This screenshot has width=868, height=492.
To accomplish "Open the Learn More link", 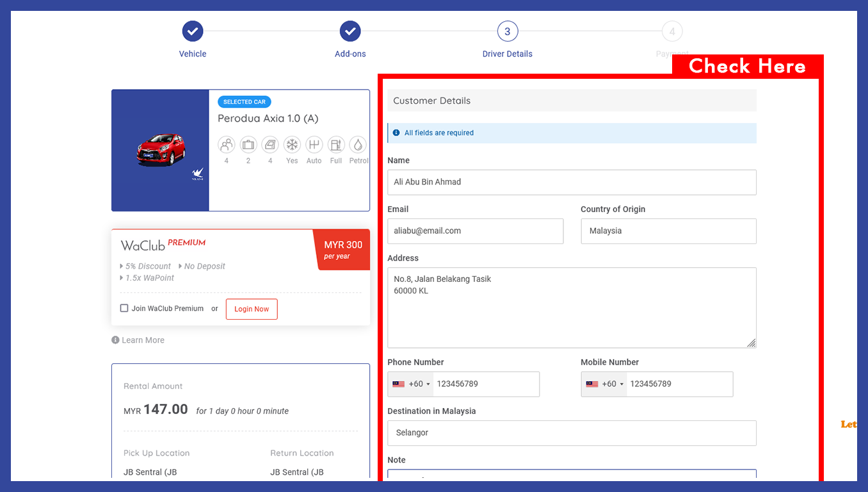I will [143, 340].
